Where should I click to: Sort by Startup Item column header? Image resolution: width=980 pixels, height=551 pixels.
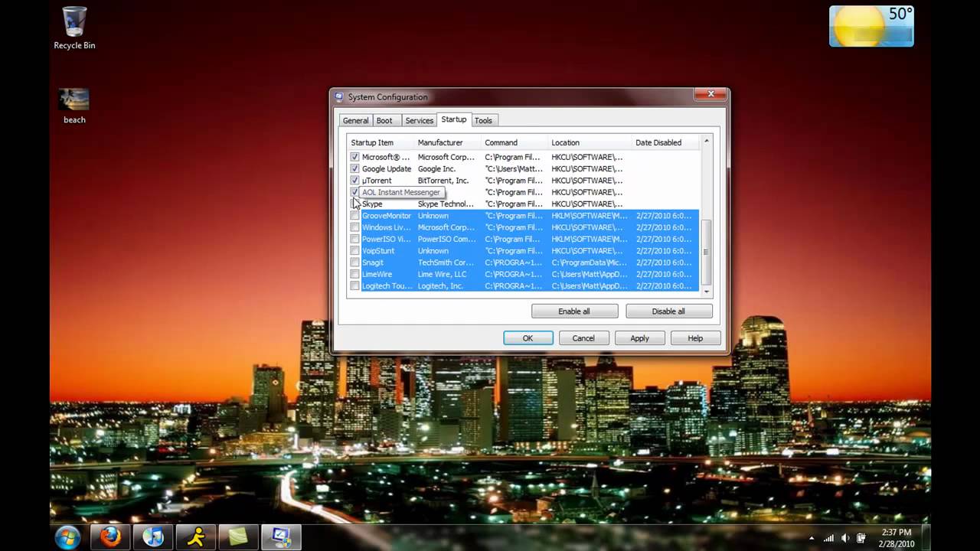pos(381,142)
